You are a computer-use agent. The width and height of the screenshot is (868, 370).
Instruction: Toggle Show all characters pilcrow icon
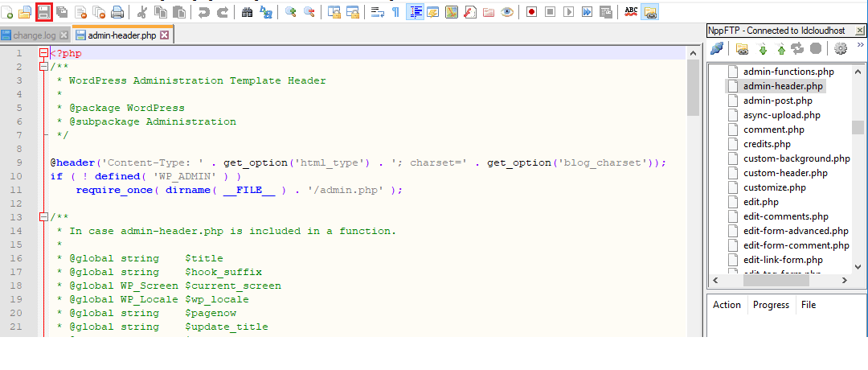pos(395,11)
